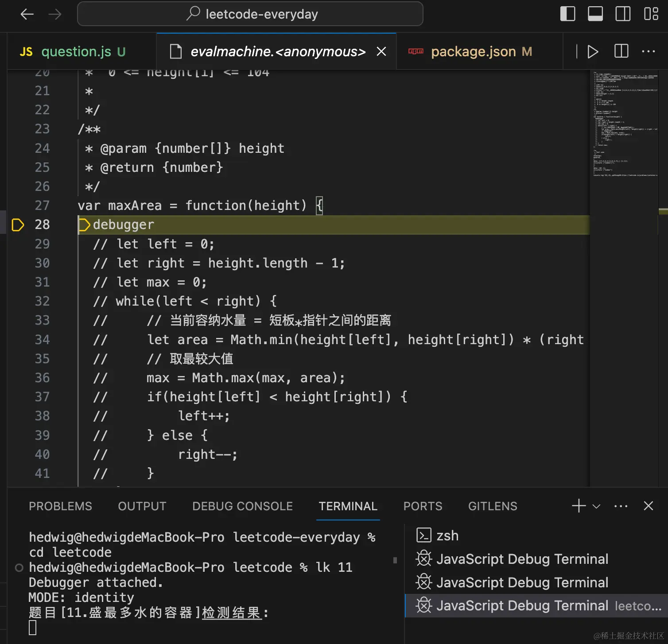668x644 pixels.
Task: Click the MODE: identity terminal line
Action: (82, 597)
